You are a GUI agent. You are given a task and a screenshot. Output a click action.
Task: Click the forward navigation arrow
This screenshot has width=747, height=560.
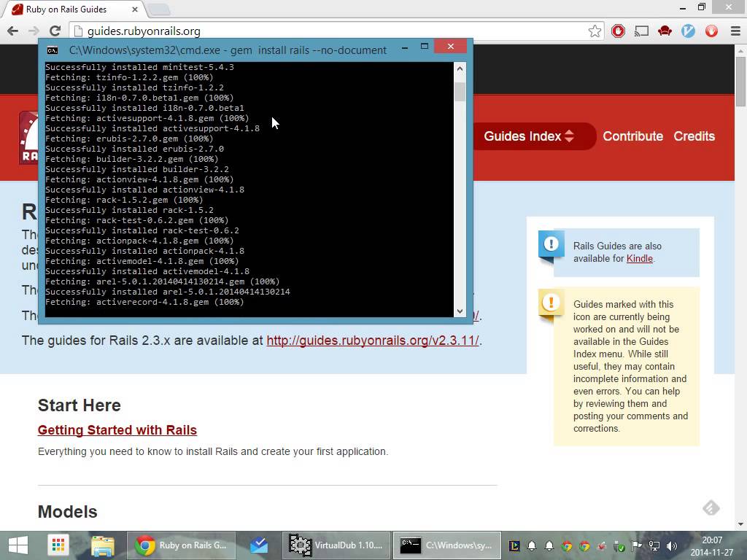point(34,31)
